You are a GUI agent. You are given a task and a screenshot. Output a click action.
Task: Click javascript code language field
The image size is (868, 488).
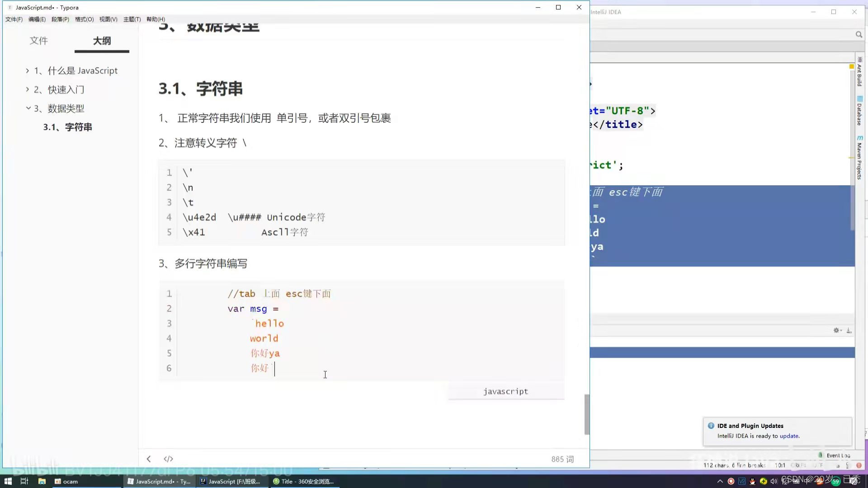[x=505, y=391]
